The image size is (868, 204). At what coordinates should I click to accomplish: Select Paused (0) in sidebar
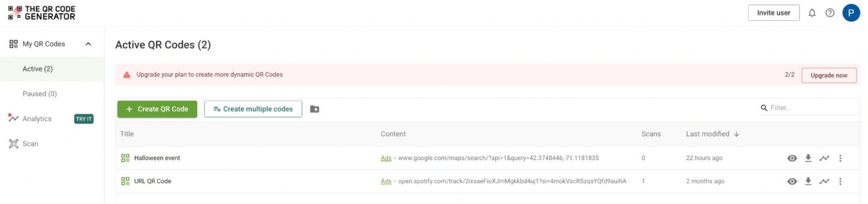coord(40,94)
